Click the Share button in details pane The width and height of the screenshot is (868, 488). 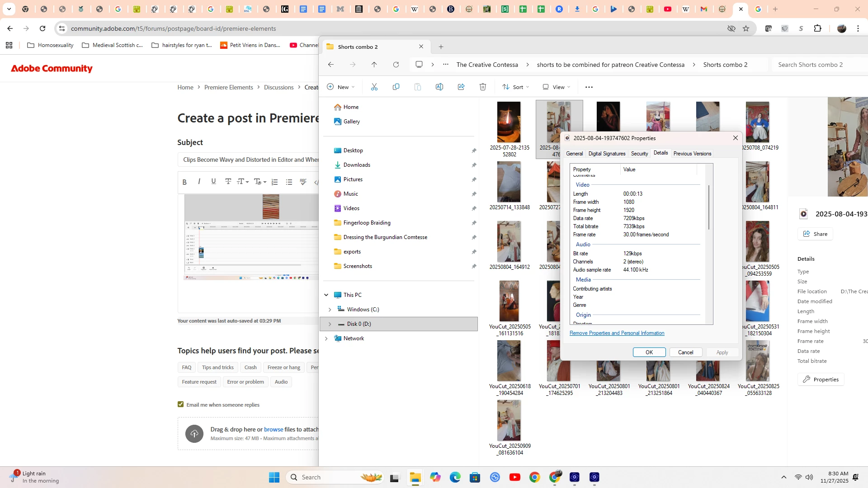click(x=815, y=234)
